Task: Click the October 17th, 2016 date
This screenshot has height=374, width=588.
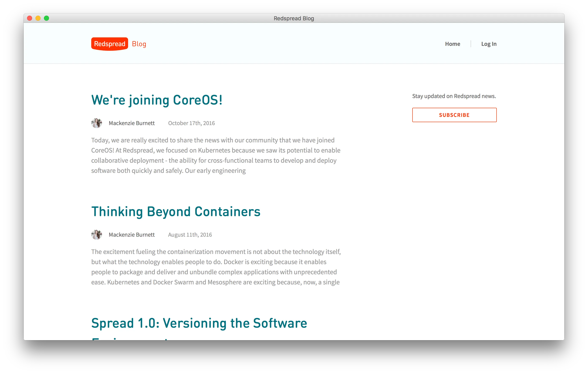Action: [x=191, y=123]
